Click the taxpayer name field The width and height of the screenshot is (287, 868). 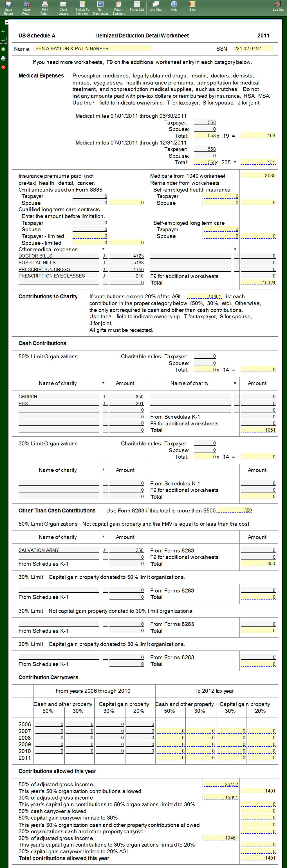(x=93, y=48)
